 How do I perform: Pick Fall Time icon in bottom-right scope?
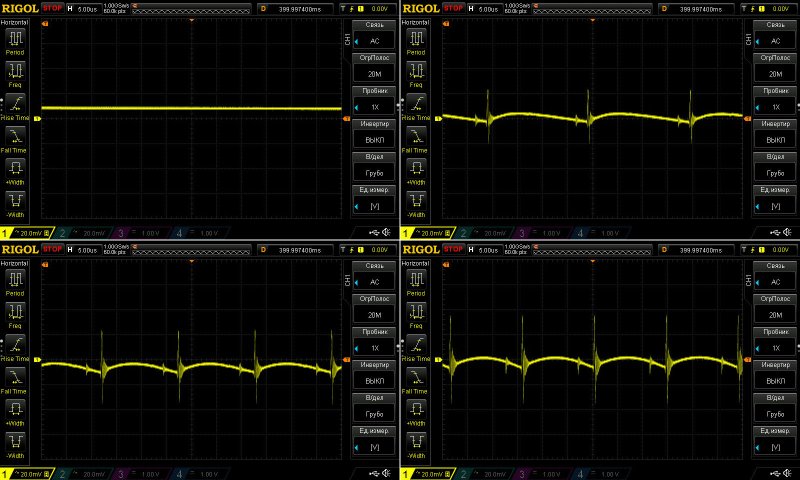pyautogui.click(x=417, y=374)
